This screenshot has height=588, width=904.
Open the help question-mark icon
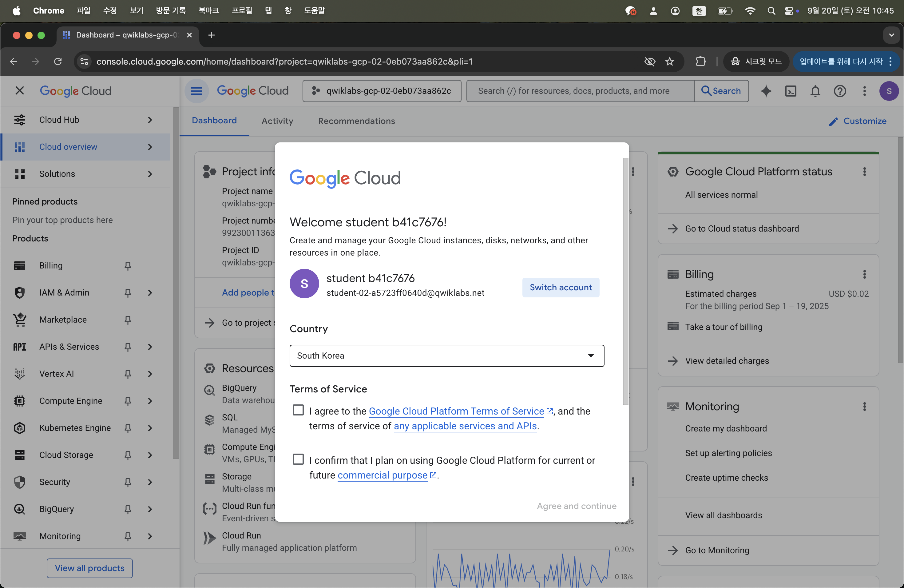(x=839, y=91)
